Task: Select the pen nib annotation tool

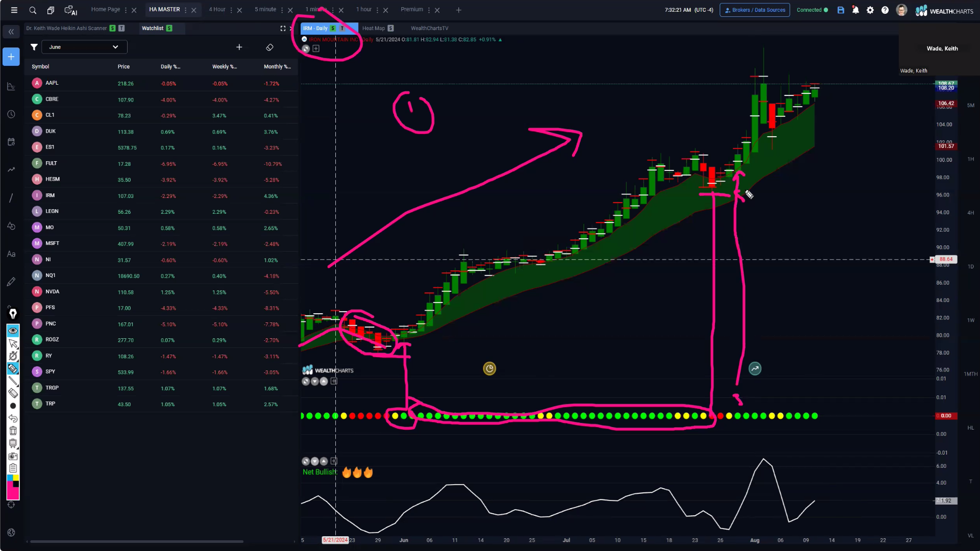Action: pos(13,314)
